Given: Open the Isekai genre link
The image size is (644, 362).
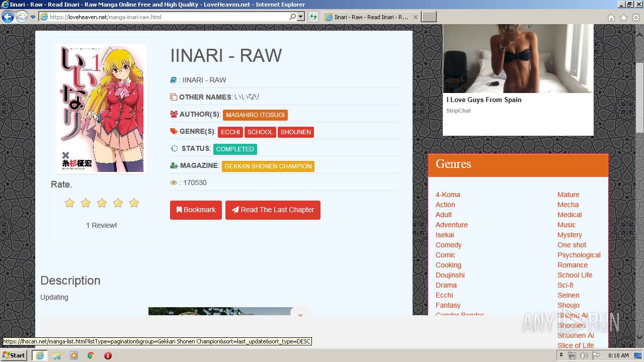Looking at the screenshot, I should click(x=445, y=235).
